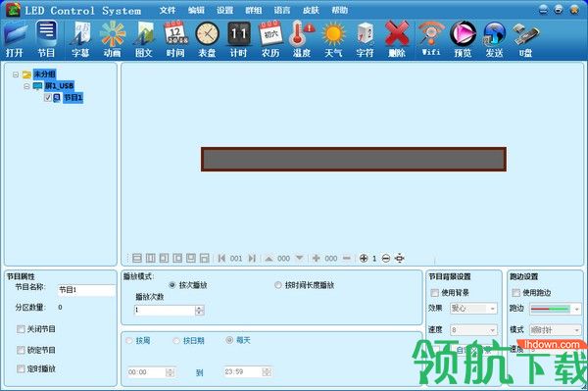Click the down triangle after 000
Screen dimensions: 588x391
299,258
